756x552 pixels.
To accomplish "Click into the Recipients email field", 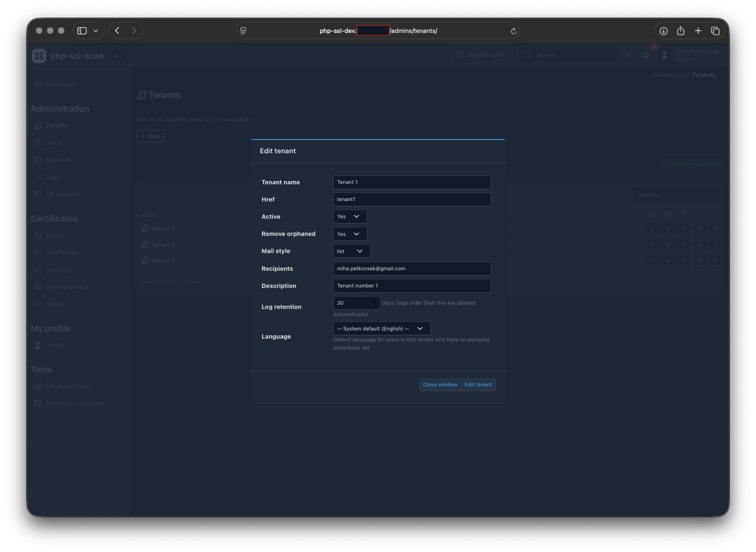I will (411, 269).
